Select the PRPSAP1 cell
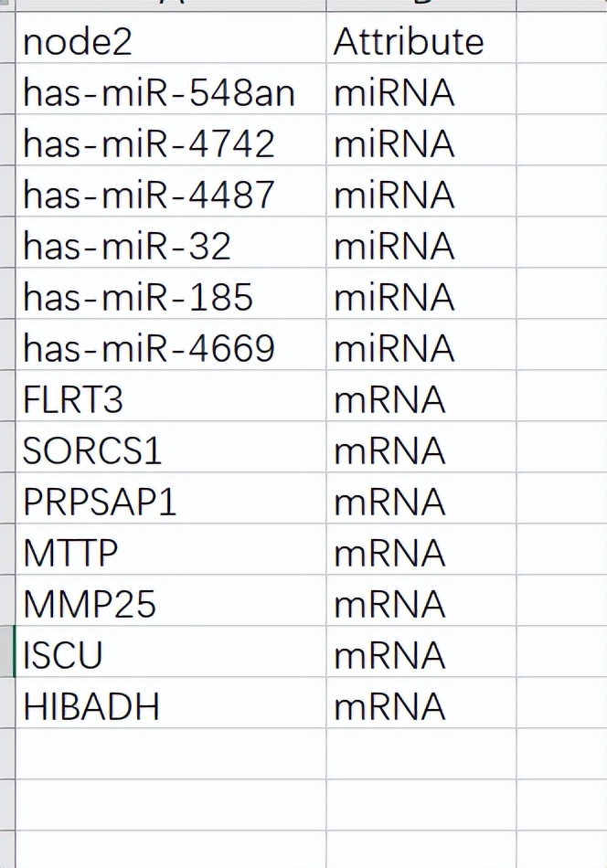 click(x=170, y=503)
